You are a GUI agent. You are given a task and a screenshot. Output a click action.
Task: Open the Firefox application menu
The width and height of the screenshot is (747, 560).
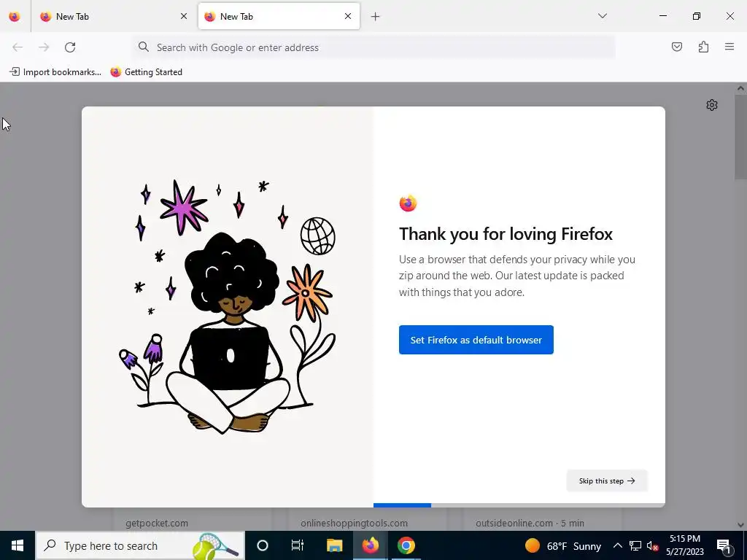click(729, 47)
